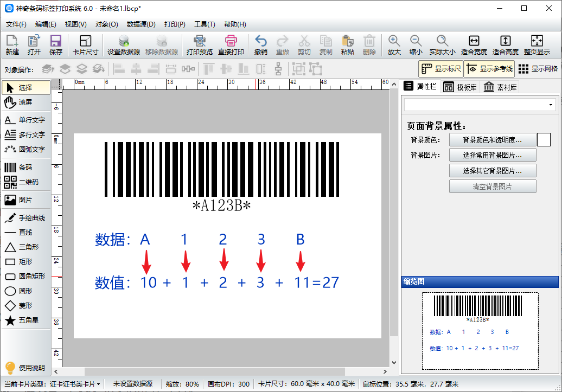The height and width of the screenshot is (392, 562).
Task: Select the 圆弧文字 arc text tool
Action: click(x=26, y=150)
